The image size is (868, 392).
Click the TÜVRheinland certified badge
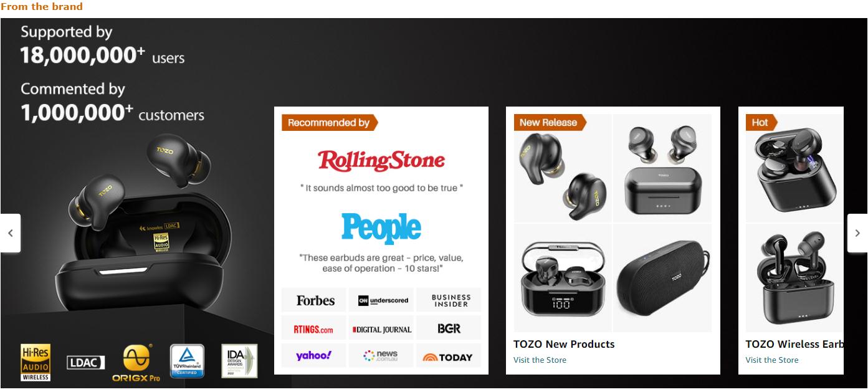(188, 361)
